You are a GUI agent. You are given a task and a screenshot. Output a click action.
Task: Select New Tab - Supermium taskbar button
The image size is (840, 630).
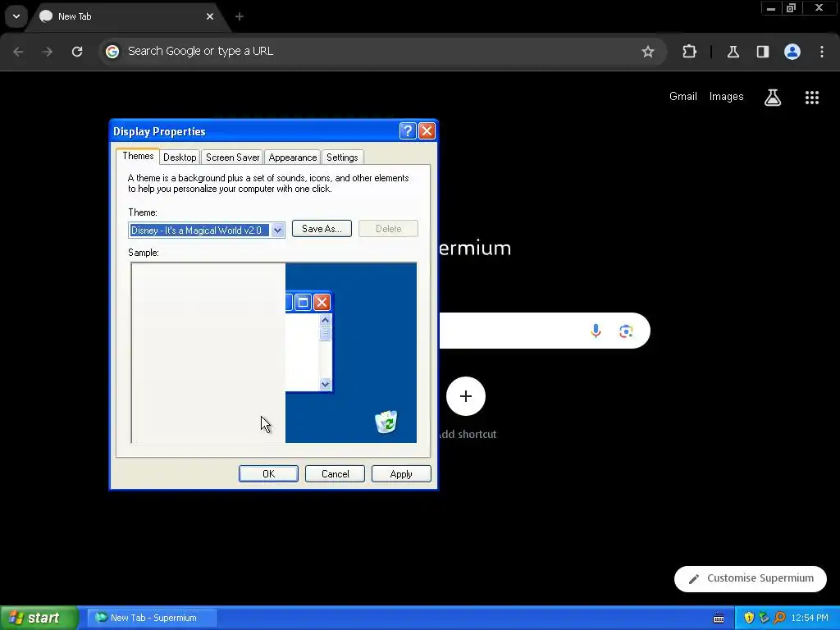[x=152, y=618]
